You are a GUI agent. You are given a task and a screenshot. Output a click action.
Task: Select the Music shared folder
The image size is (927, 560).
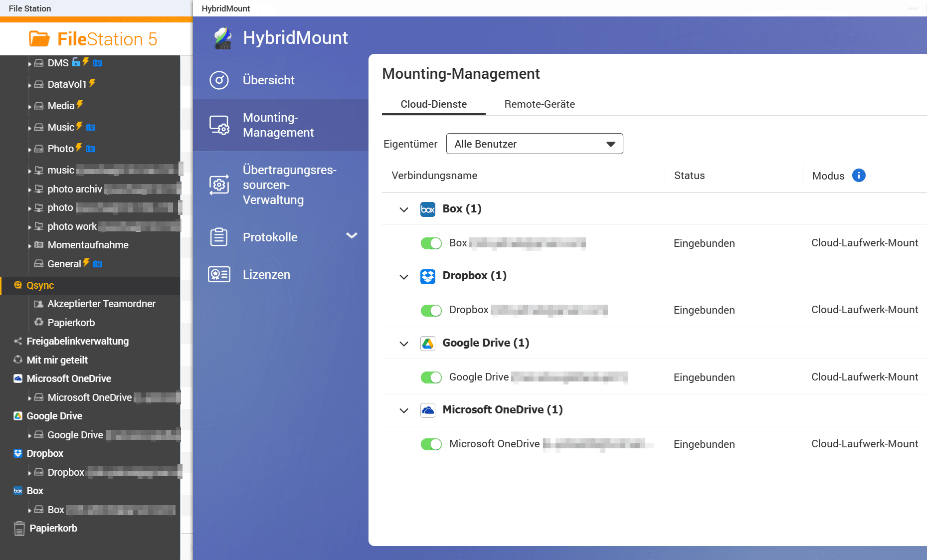coord(61,127)
